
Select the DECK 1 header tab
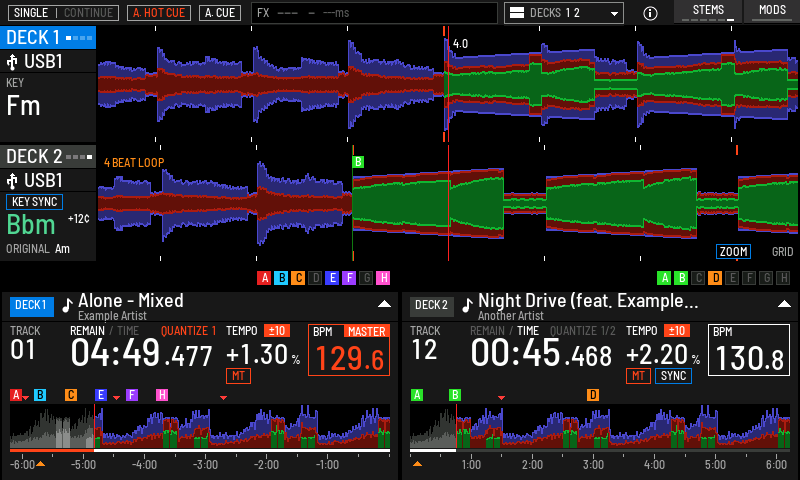point(48,38)
